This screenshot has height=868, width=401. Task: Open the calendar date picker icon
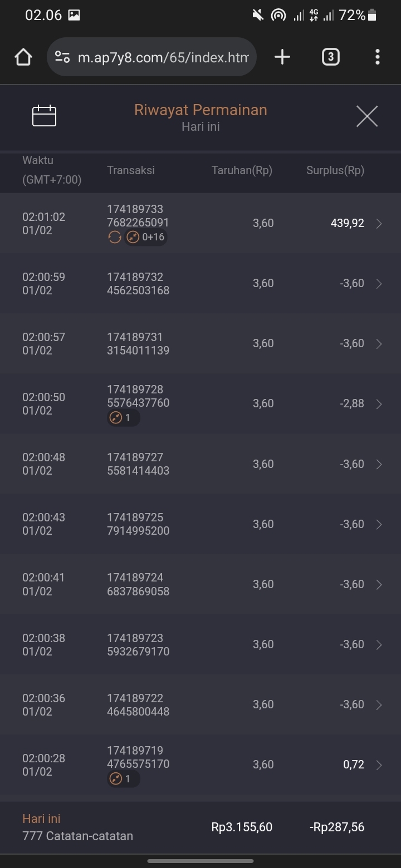(x=45, y=116)
